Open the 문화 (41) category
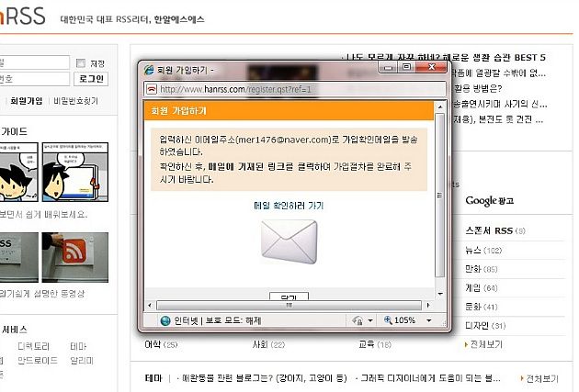The image size is (579, 392). (482, 307)
